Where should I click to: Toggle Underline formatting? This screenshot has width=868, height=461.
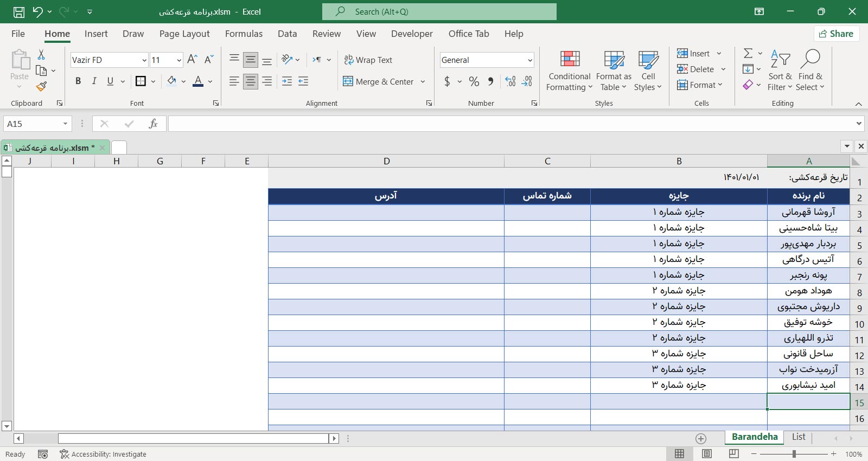[110, 81]
